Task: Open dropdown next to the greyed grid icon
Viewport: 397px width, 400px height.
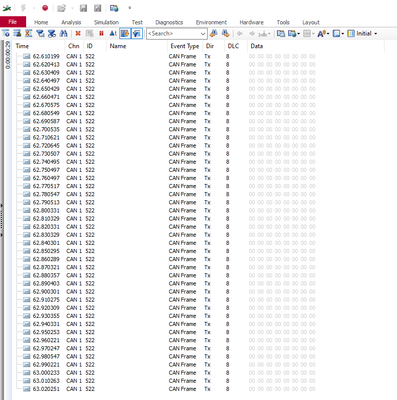Action: pyautogui.click(x=313, y=33)
